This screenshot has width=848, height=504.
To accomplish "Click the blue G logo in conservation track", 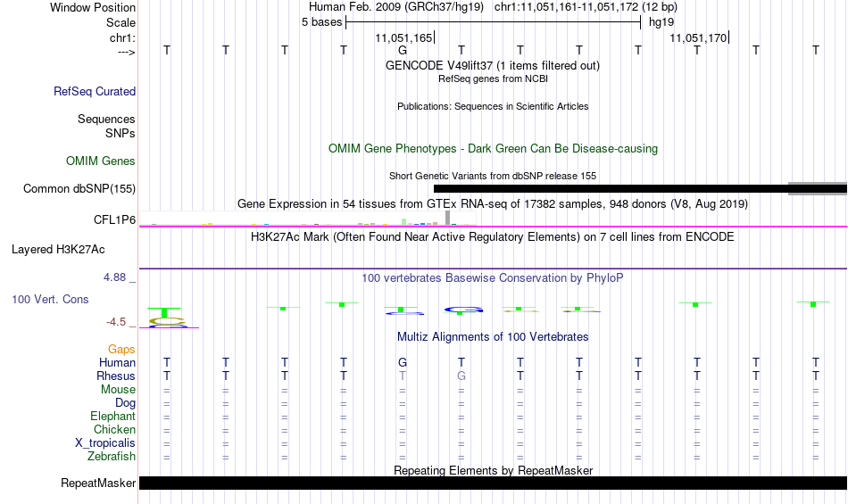I will coord(463,310).
